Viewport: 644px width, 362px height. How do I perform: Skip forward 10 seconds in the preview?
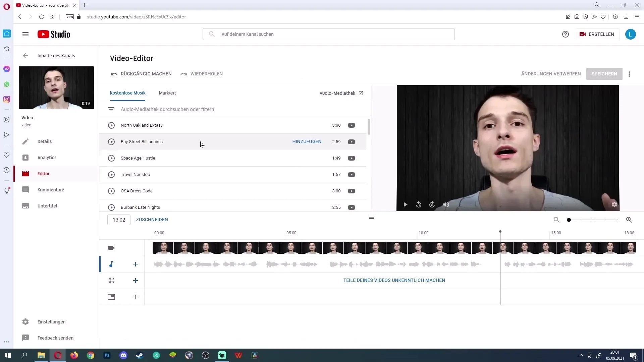pyautogui.click(x=432, y=204)
